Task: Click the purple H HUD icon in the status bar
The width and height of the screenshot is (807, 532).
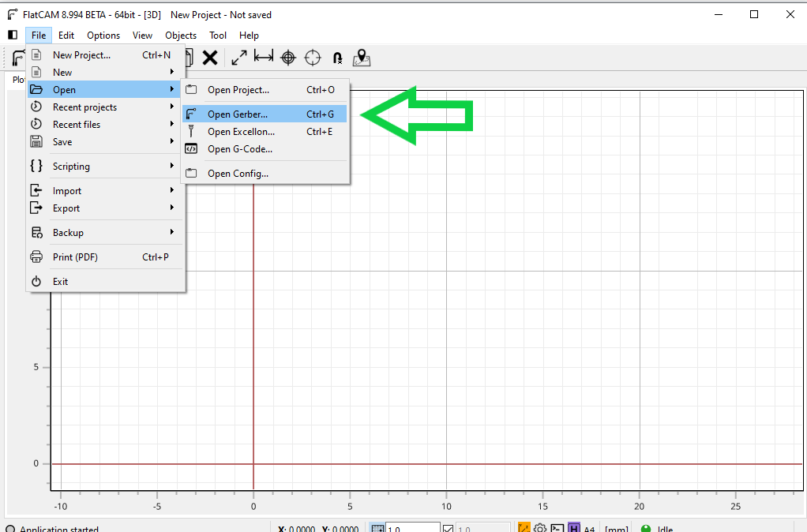Action: (574, 528)
